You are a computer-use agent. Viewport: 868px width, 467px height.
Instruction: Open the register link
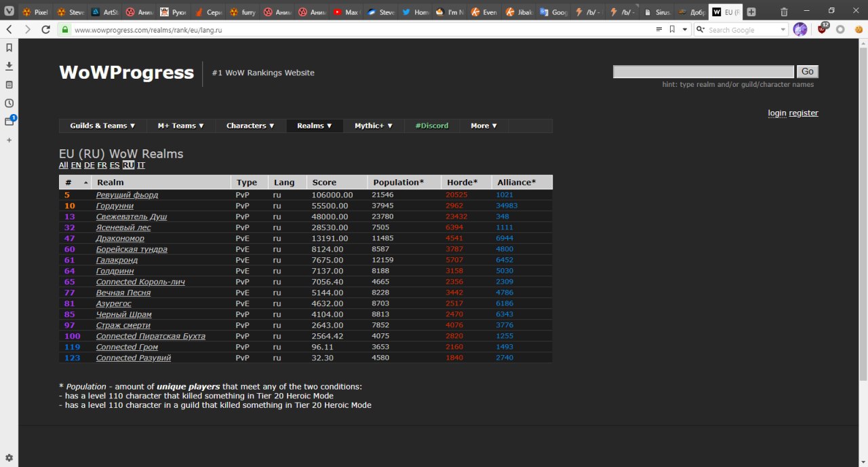point(804,113)
